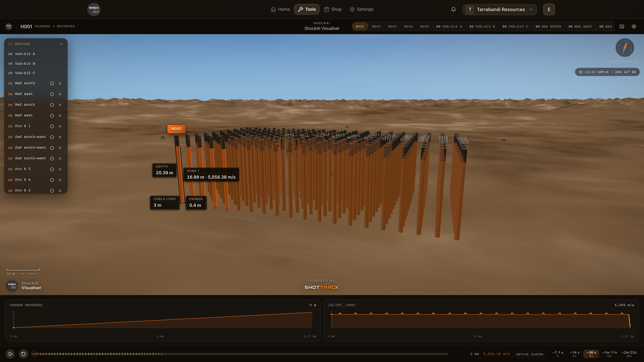
Task: Switch to the VOD-610 B tab
Action: pyautogui.click(x=482, y=26)
